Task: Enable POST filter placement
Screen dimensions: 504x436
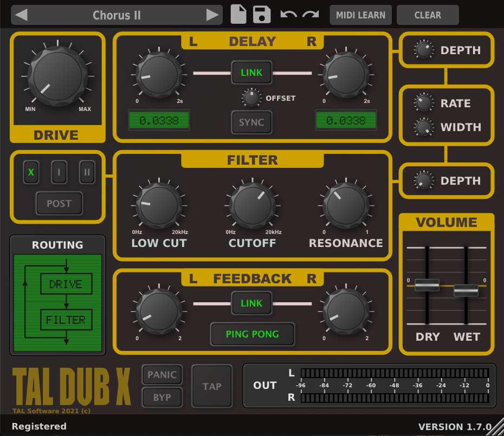Action: [59, 203]
